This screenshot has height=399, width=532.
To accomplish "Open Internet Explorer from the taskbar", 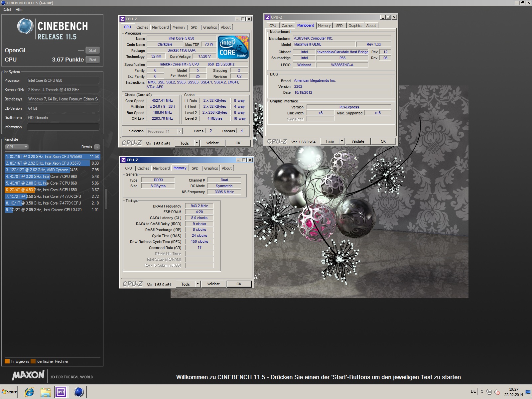I will point(29,392).
